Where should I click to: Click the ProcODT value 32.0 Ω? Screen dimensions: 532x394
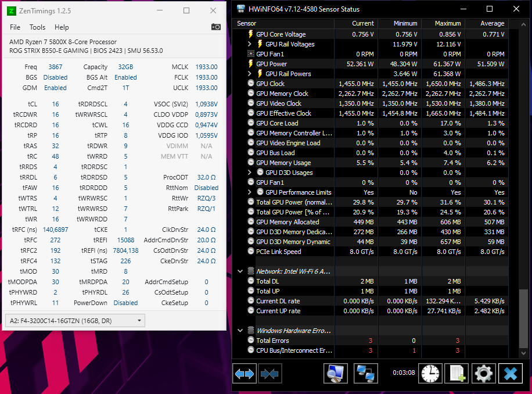206,177
